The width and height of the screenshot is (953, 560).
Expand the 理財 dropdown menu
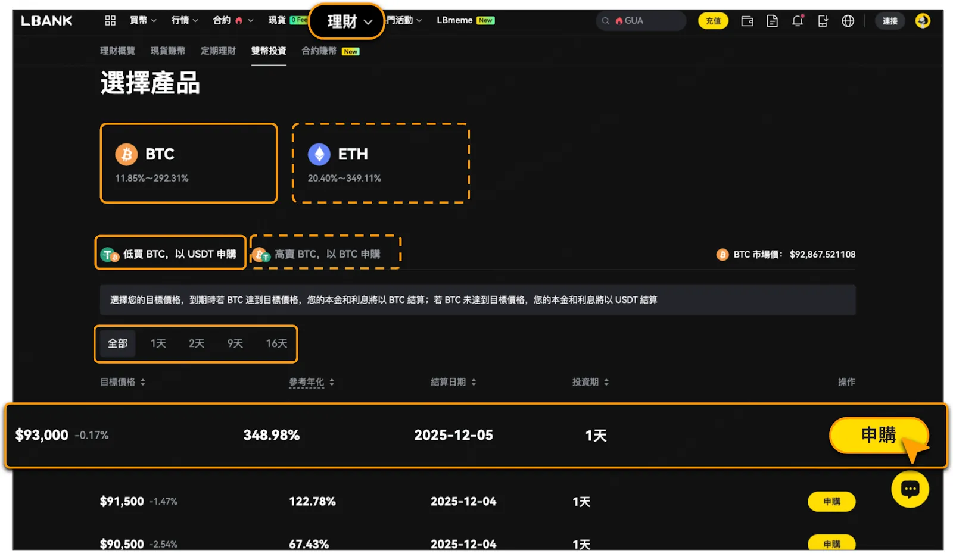click(347, 22)
